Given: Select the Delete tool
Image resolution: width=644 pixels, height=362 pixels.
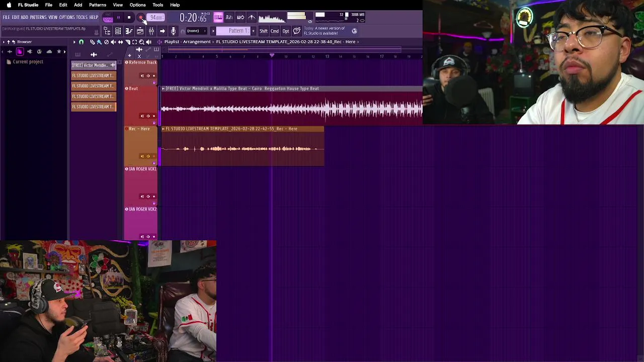Looking at the screenshot, I should point(106,42).
